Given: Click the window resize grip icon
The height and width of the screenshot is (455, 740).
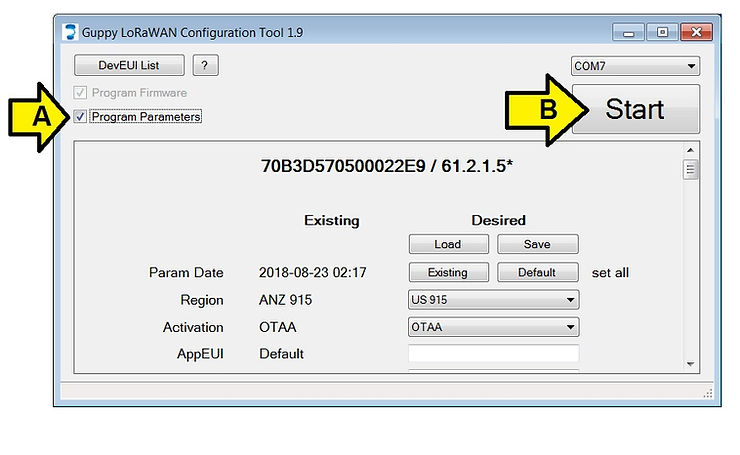Looking at the screenshot, I should (x=707, y=393).
